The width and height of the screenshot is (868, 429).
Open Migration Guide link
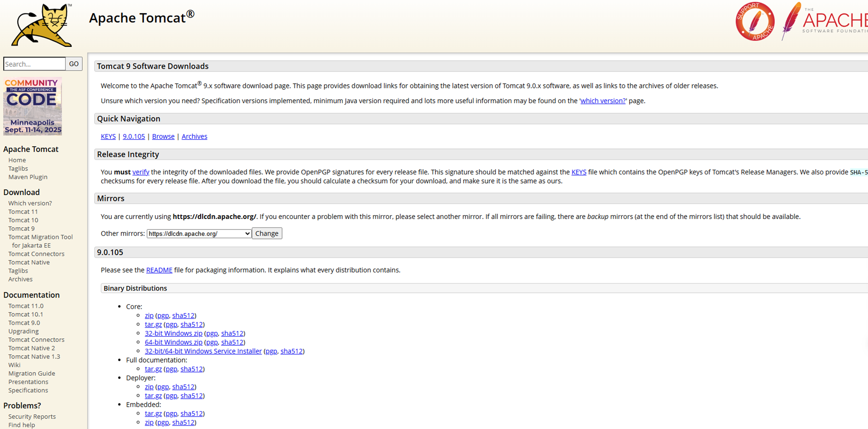point(31,373)
